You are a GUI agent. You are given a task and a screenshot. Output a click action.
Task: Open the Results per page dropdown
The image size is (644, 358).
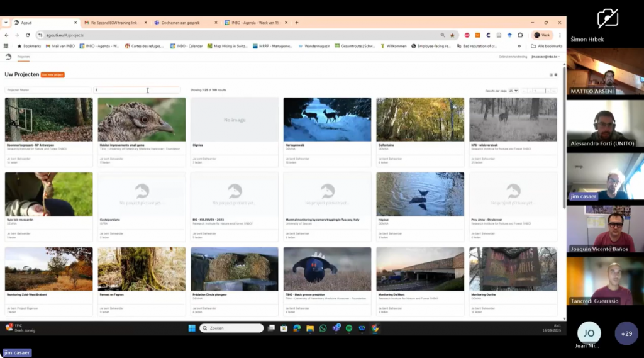coord(513,91)
